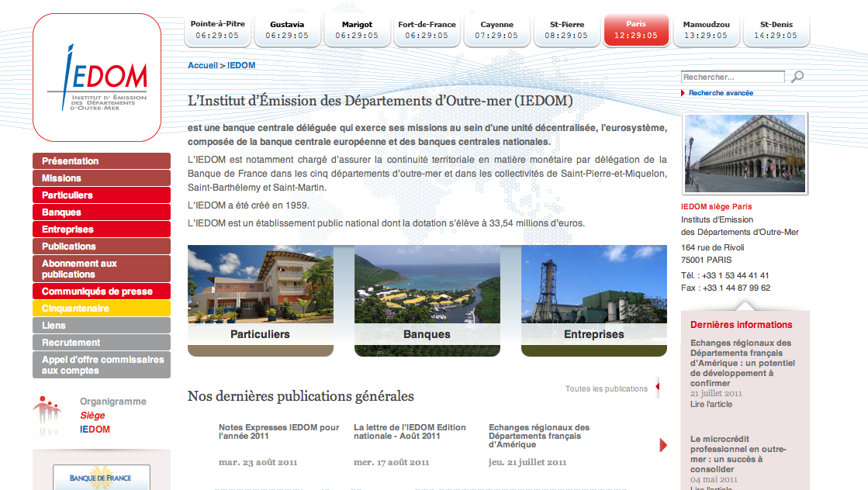Open Toutes les publications link
This screenshot has height=490, width=868.
click(x=606, y=388)
